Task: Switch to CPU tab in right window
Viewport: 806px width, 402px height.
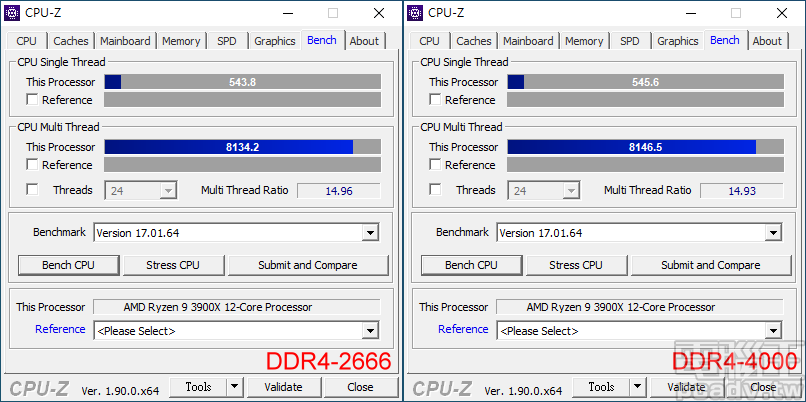Action: (430, 41)
